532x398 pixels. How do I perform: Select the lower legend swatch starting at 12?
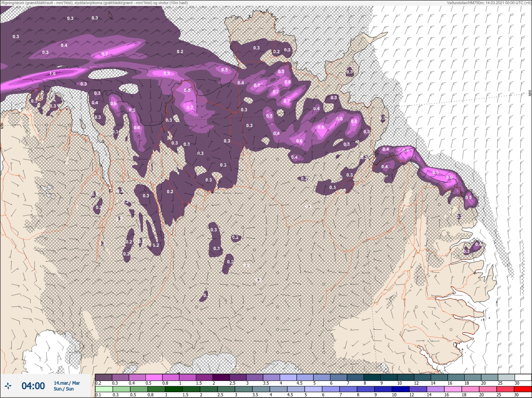click(418, 389)
